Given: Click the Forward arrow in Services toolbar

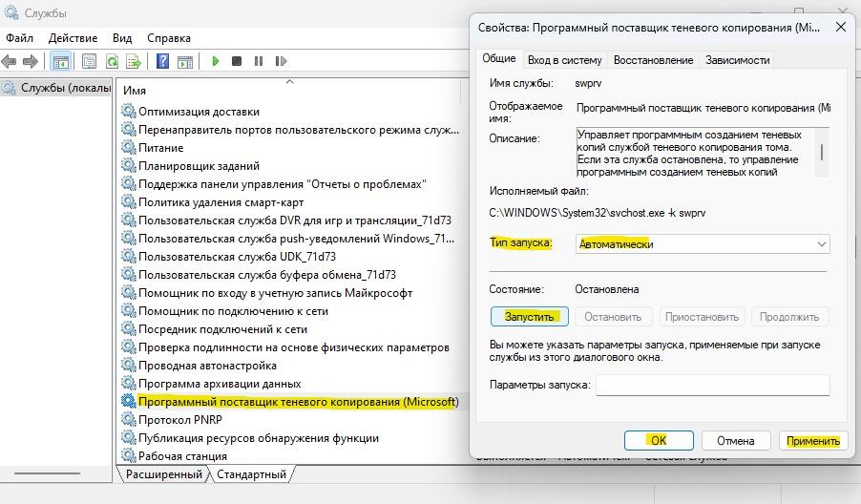Looking at the screenshot, I should pos(31,61).
